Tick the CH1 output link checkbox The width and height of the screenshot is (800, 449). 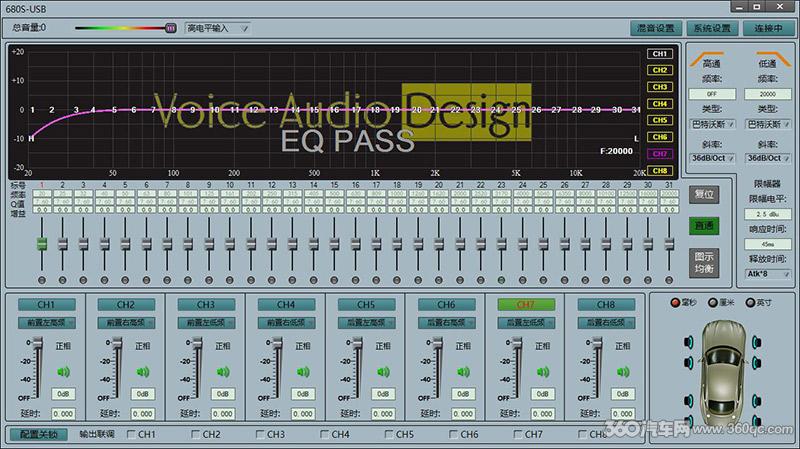(131, 434)
